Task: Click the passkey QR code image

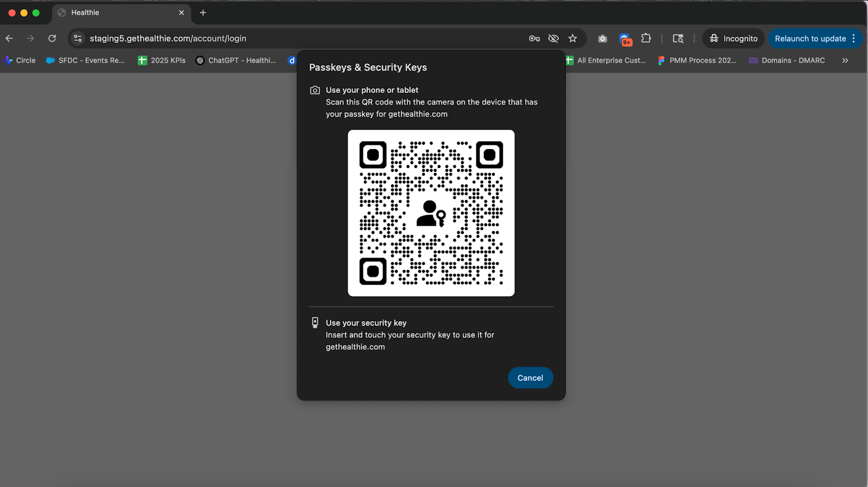Action: [x=431, y=213]
